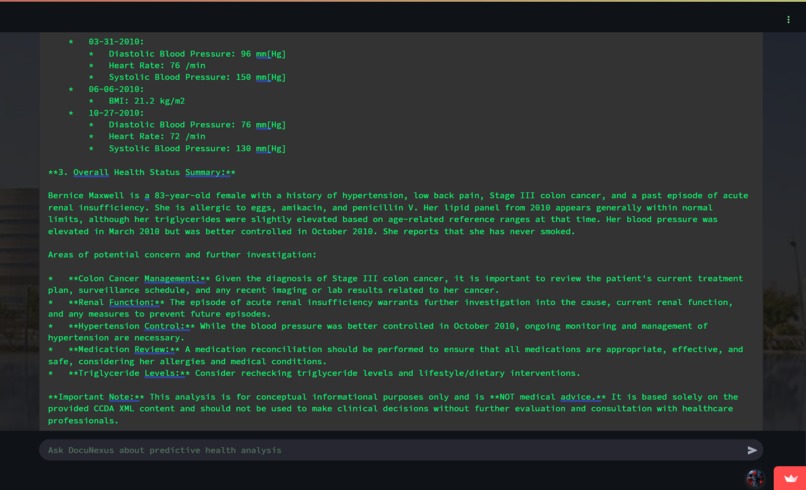
Task: Click the Triglyceride Levels bullet heading
Action: click(x=129, y=373)
